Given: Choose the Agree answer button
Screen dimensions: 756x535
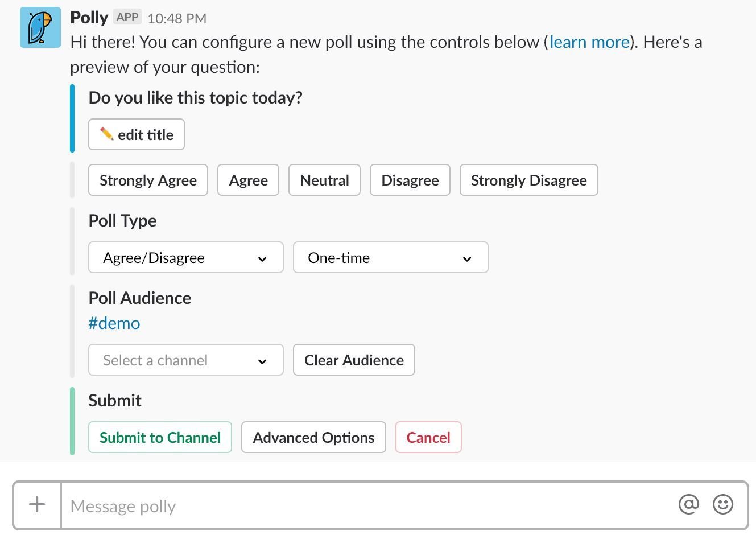Looking at the screenshot, I should tap(248, 180).
